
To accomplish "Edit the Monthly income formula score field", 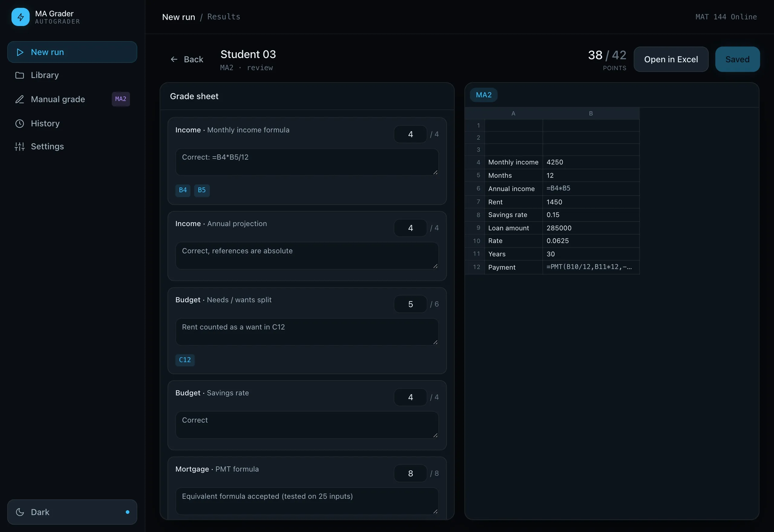I will tap(410, 134).
